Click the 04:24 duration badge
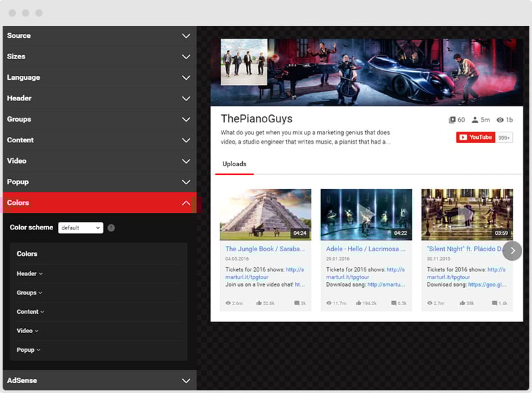Image resolution: width=532 pixels, height=393 pixels. (300, 233)
